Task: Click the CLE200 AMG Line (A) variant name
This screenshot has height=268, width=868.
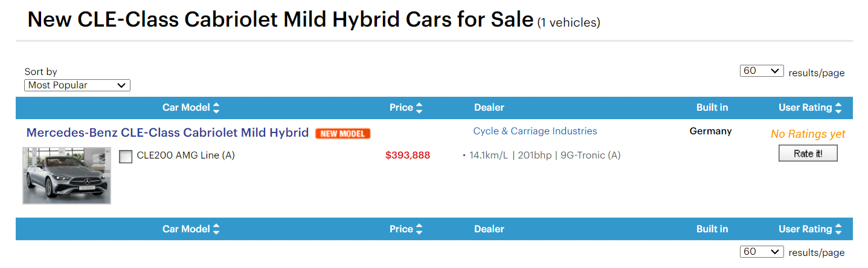Action: [x=185, y=155]
